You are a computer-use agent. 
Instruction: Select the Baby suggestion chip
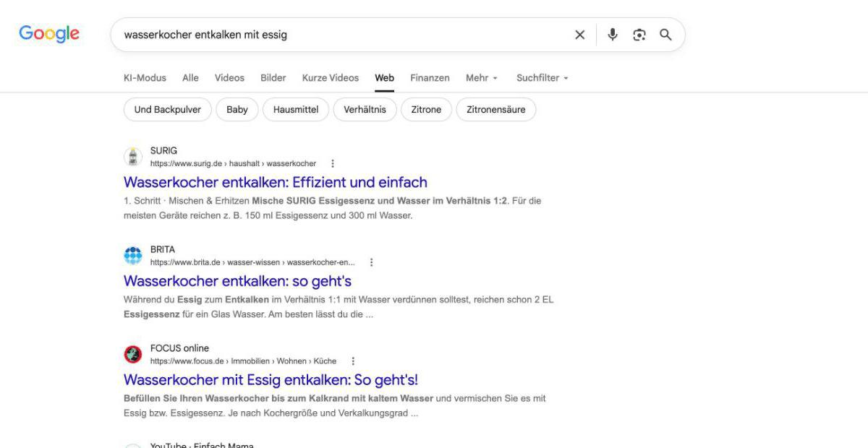pos(237,110)
